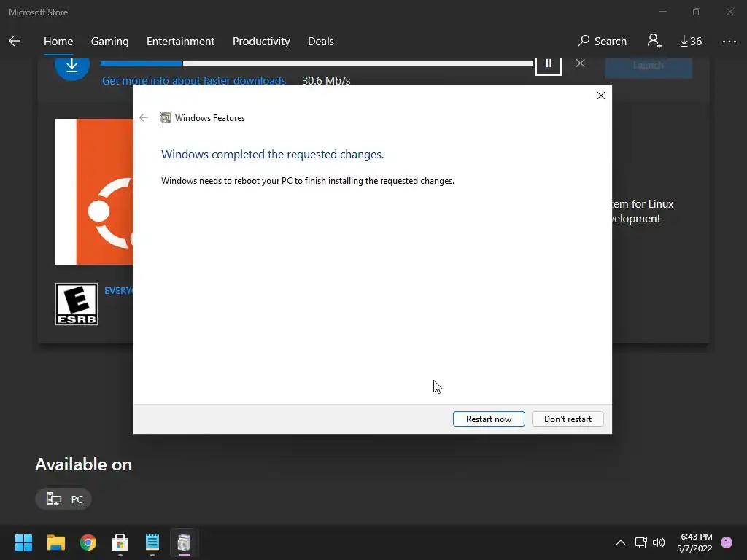Open the Windows Start menu

pyautogui.click(x=23, y=542)
